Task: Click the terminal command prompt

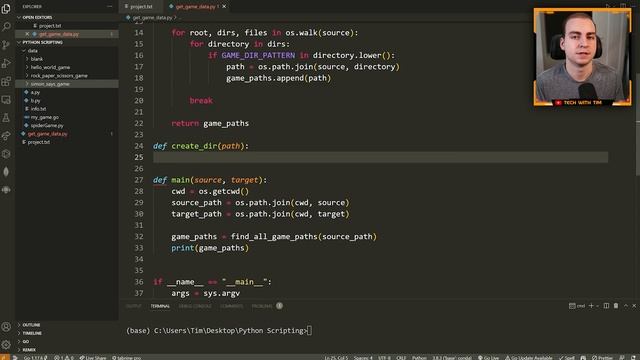Action: click(x=219, y=331)
